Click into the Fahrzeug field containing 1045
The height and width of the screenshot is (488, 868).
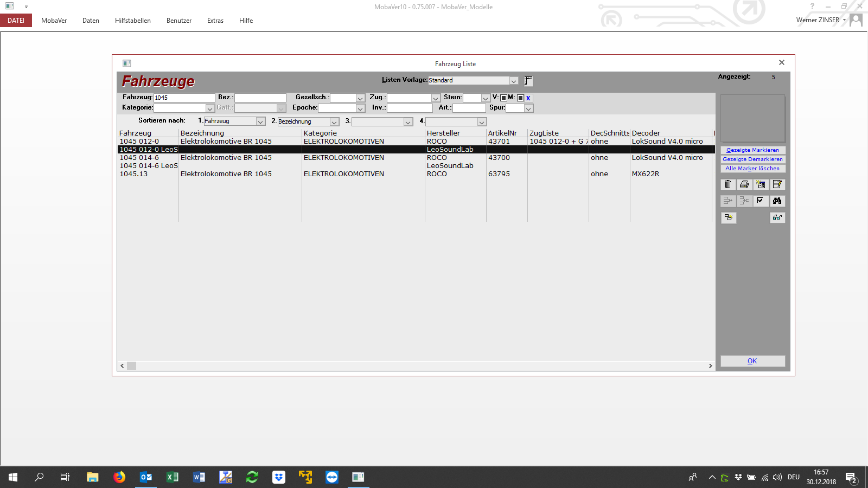click(184, 98)
